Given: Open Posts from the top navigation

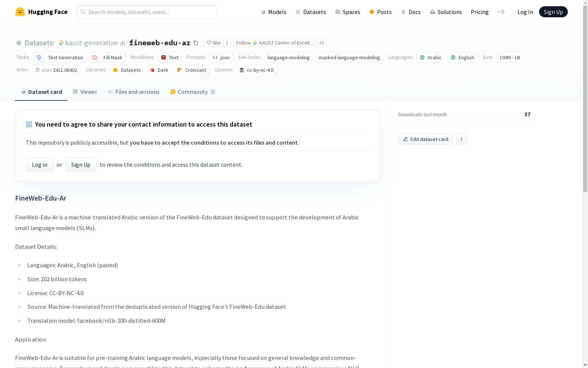Looking at the screenshot, I should click(381, 12).
